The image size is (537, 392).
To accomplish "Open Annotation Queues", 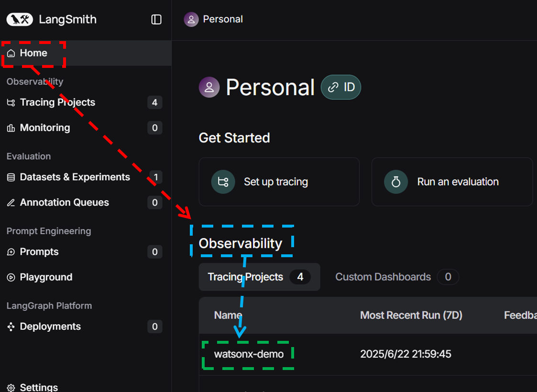I will pyautogui.click(x=86, y=203).
